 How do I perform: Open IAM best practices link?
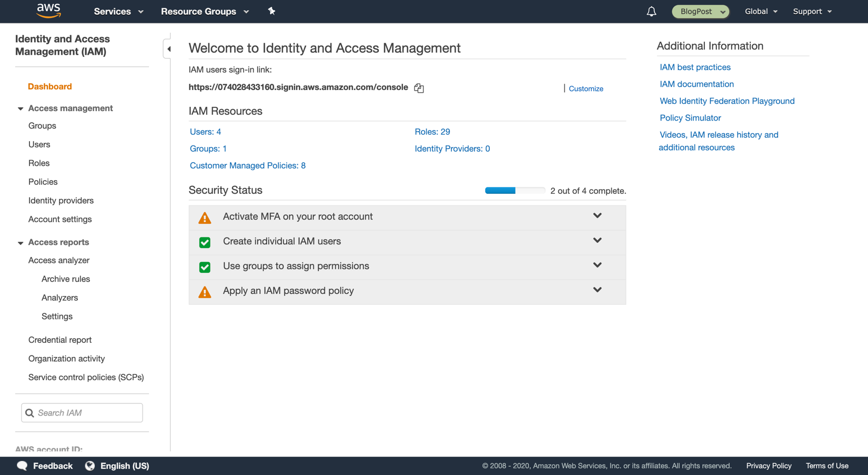click(695, 67)
